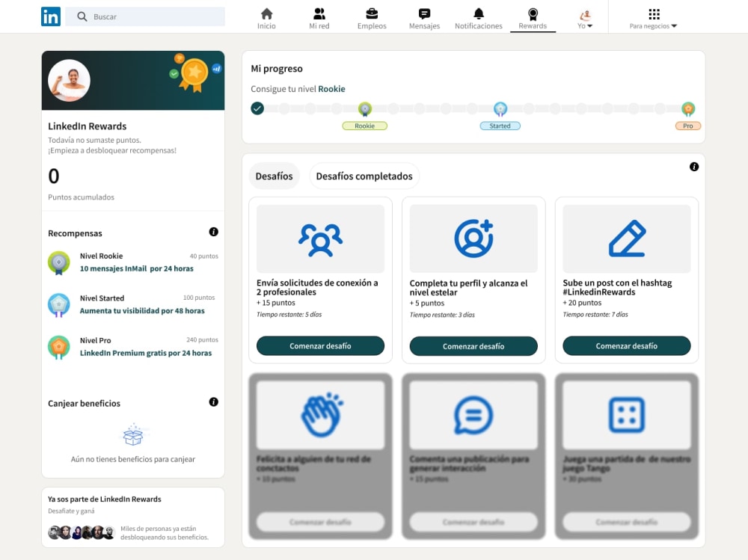This screenshot has width=748, height=560.
Task: Click the Pro level label
Action: click(x=688, y=126)
